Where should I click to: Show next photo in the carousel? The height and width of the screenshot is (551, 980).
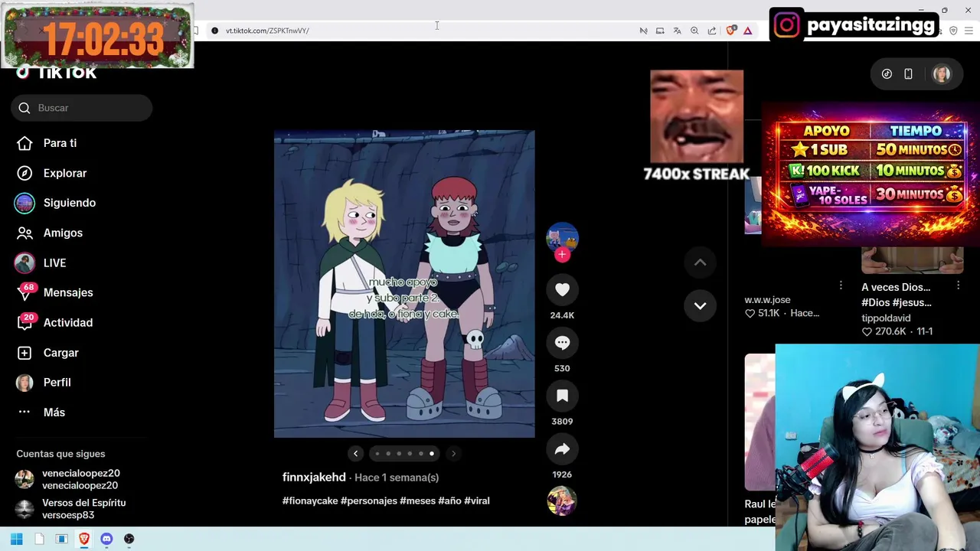click(453, 454)
